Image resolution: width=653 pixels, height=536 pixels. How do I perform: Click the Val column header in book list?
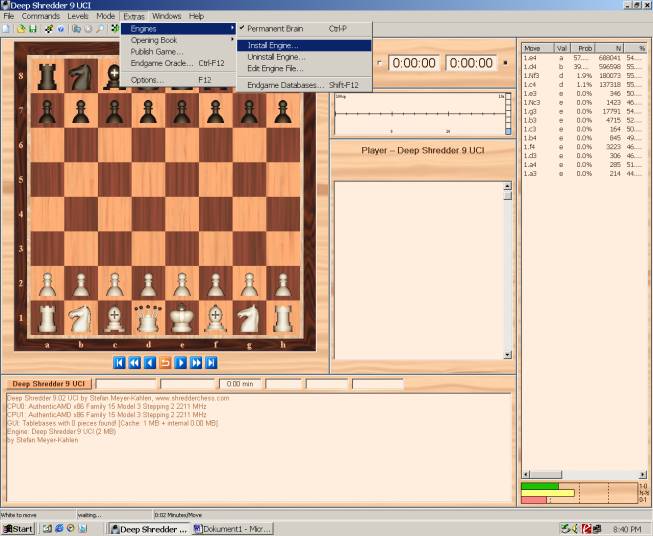(562, 48)
